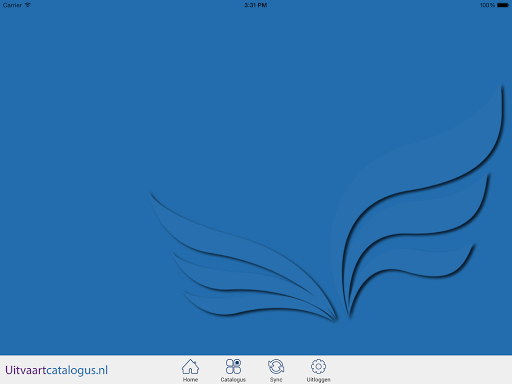The height and width of the screenshot is (384, 512).
Task: Click the empty blue background area
Action: tap(133, 100)
